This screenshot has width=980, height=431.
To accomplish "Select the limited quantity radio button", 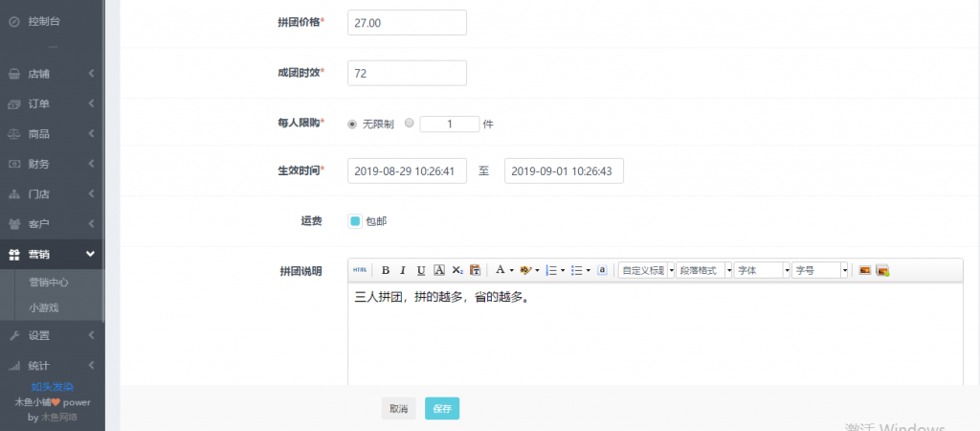I will [x=410, y=124].
